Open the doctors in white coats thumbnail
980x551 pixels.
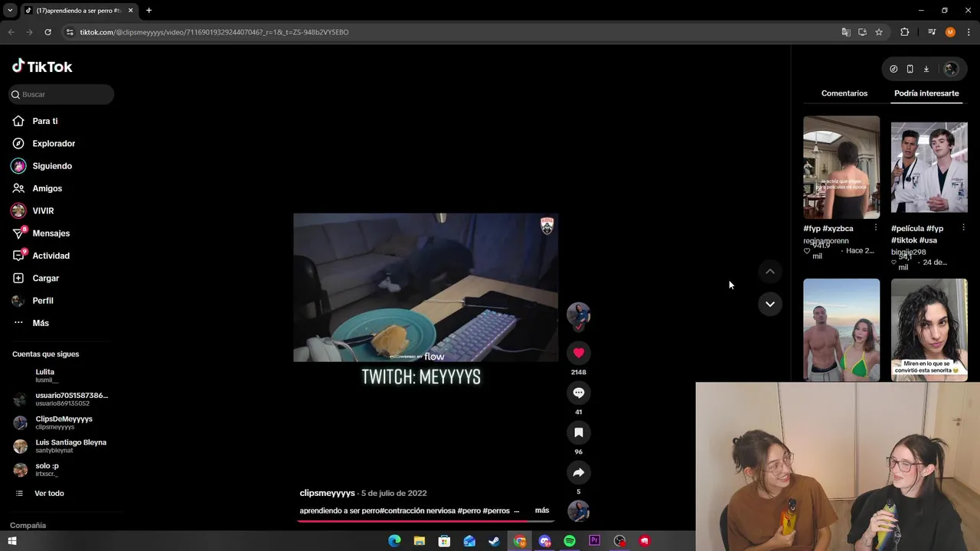coord(929,167)
